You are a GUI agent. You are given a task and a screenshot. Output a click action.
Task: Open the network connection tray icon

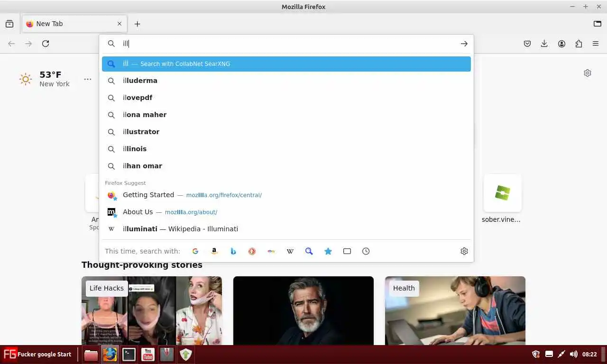coord(561,354)
